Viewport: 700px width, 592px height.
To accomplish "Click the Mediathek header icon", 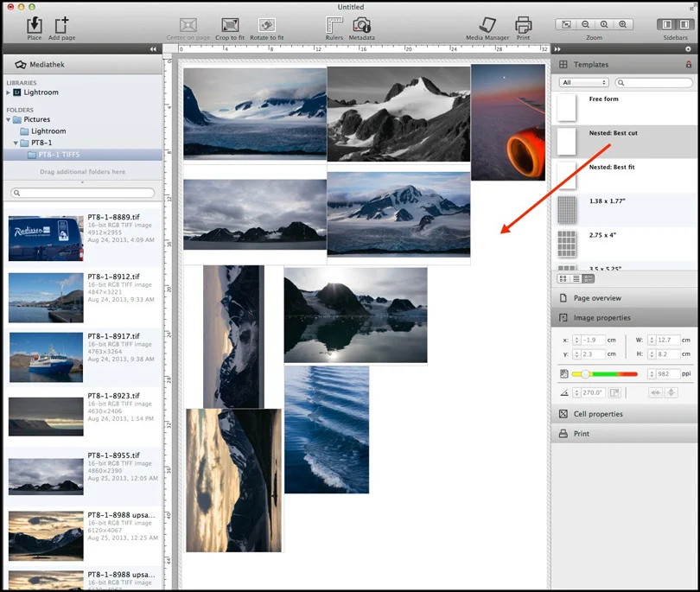I will tap(21, 65).
